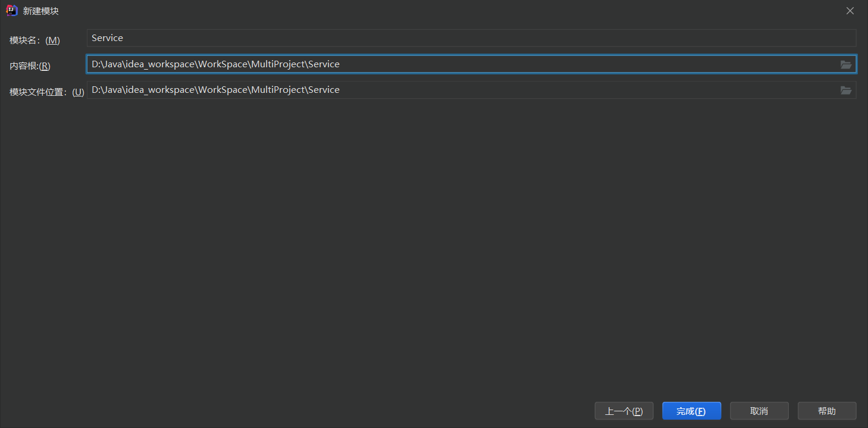Click the 模块文件位置:(U) label
Image resolution: width=868 pixels, height=428 pixels.
pos(46,92)
